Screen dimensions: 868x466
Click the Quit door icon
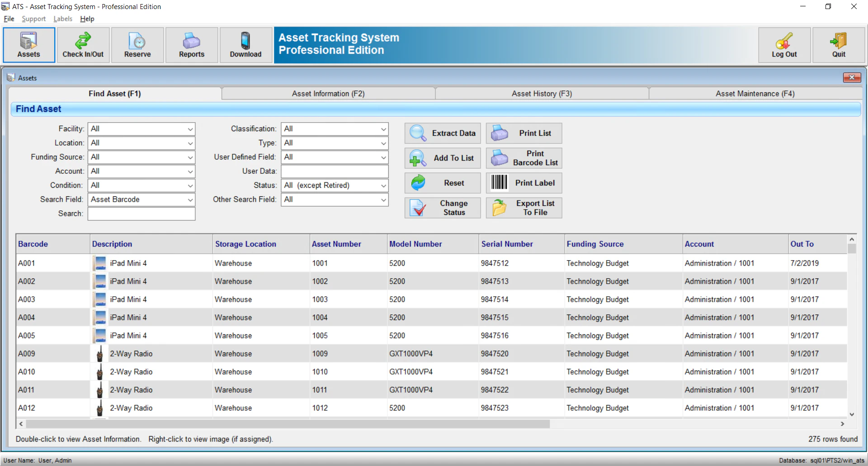[x=839, y=45]
